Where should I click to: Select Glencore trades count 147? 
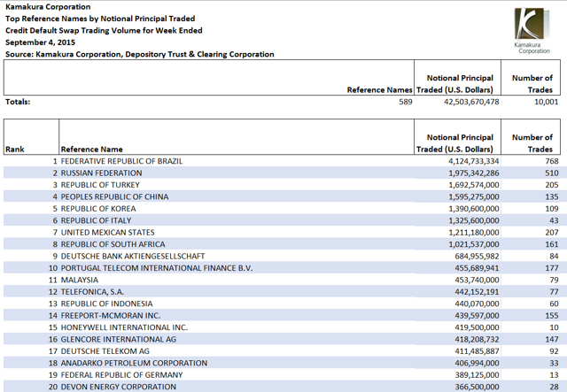[552, 340]
